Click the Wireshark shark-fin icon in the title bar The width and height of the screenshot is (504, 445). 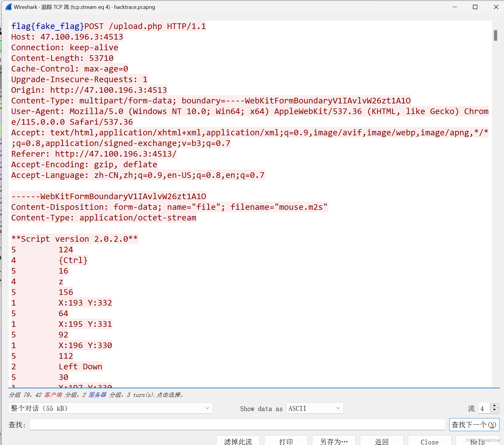pos(8,7)
